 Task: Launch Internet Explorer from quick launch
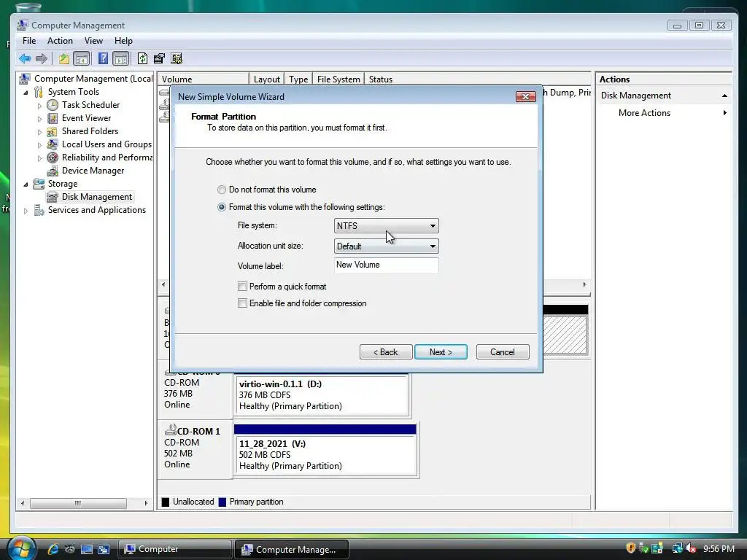53,549
